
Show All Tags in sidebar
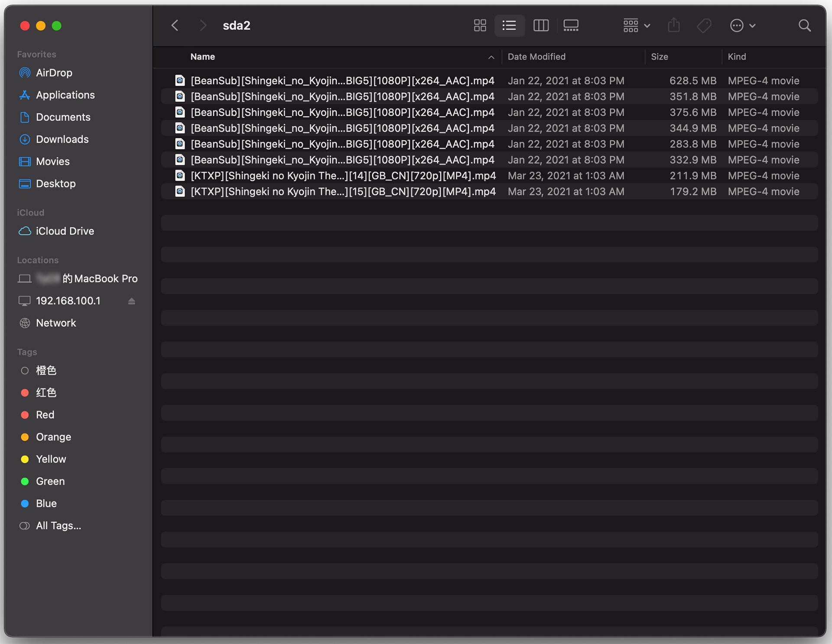[58, 526]
